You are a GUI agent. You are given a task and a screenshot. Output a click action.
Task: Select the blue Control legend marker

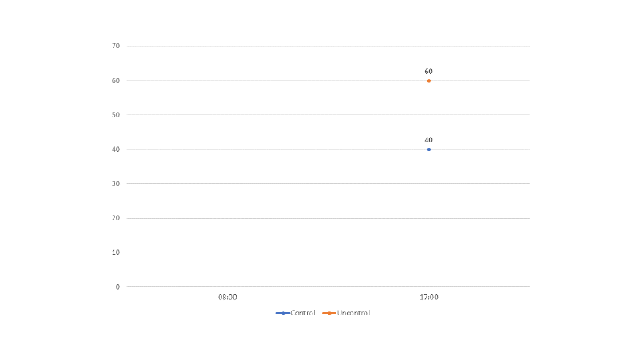pos(283,313)
